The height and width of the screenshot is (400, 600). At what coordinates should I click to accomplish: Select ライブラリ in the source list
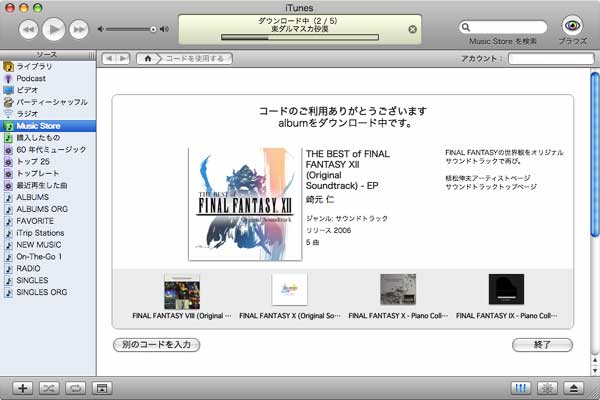[x=48, y=67]
